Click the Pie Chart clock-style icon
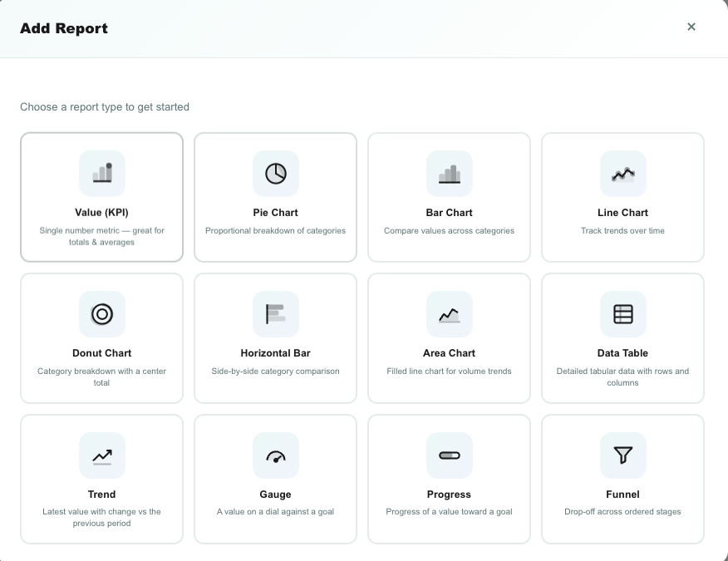Viewport: 728px width, 561px height. pyautogui.click(x=275, y=173)
